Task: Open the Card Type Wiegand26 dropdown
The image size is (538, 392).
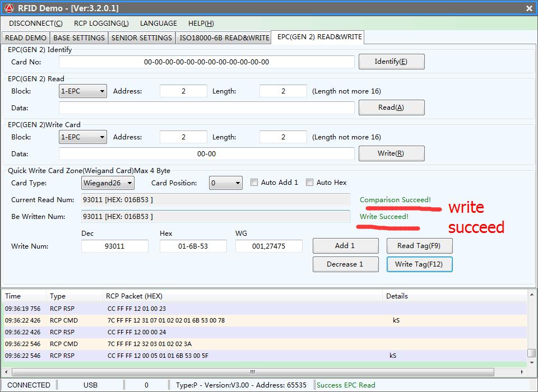Action: pos(108,183)
